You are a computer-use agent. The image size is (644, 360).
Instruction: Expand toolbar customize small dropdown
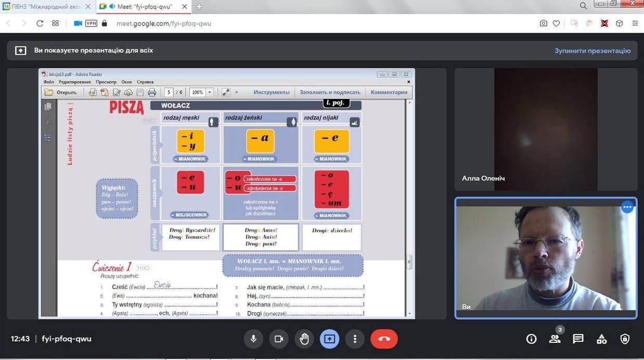coord(237,92)
